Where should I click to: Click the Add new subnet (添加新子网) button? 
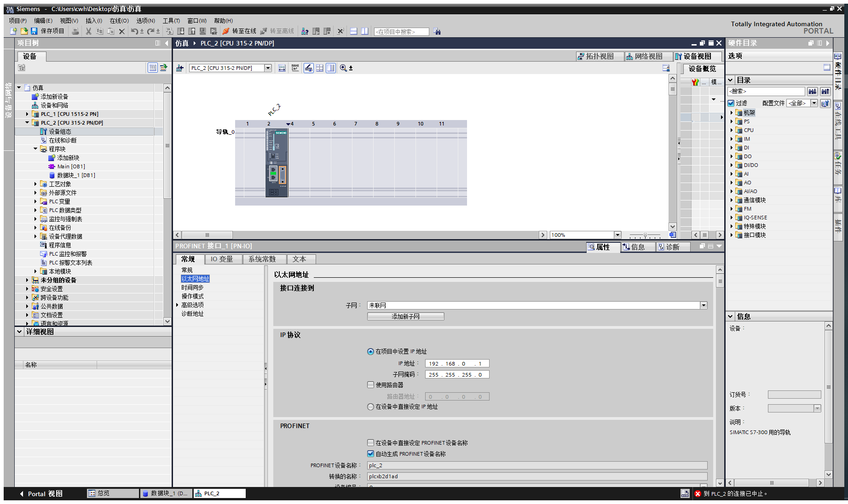pos(405,317)
